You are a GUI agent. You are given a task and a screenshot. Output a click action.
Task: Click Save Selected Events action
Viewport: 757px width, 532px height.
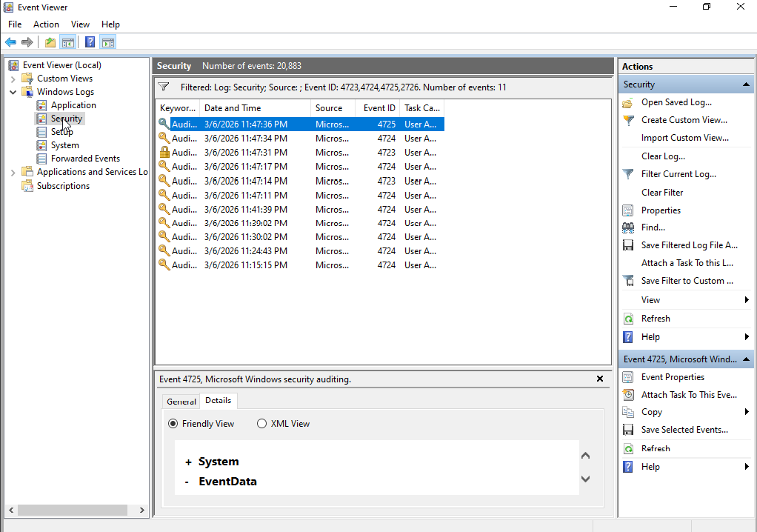coord(684,430)
